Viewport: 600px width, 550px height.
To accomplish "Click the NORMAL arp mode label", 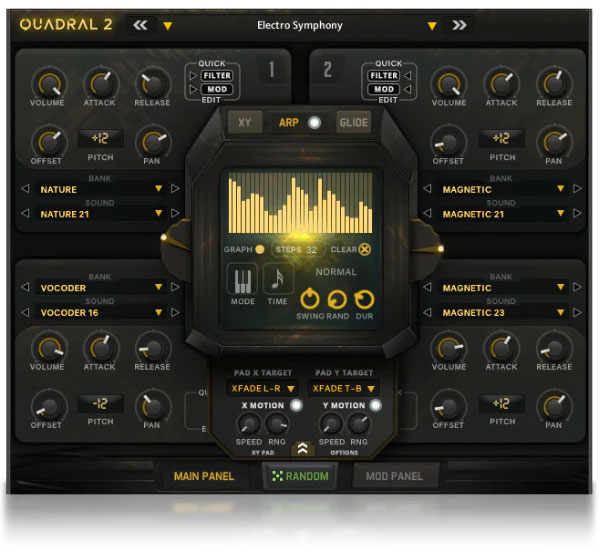I will [x=336, y=272].
